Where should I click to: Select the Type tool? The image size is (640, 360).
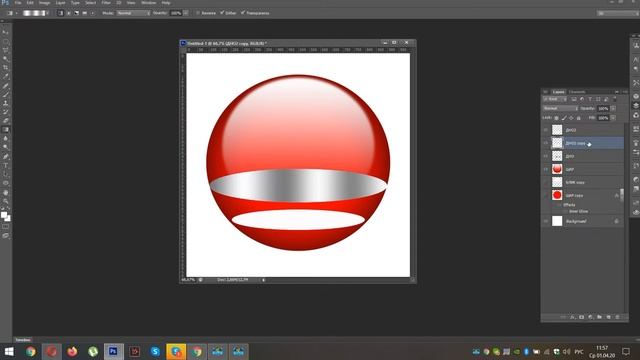[5, 165]
